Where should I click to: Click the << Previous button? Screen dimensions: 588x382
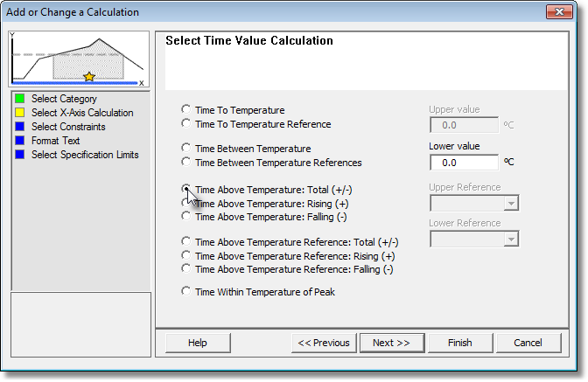(324, 343)
